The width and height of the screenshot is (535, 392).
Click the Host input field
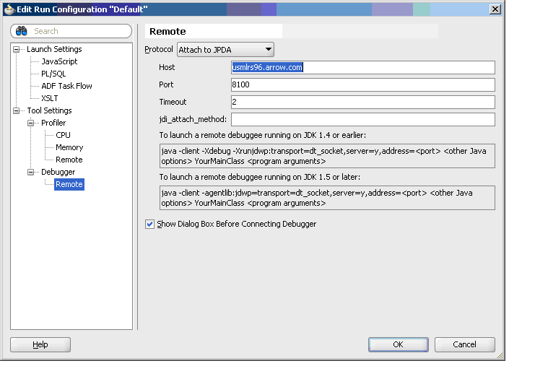tap(363, 68)
